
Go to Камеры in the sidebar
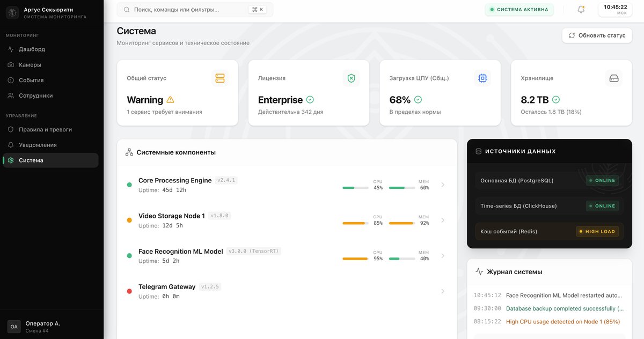point(30,65)
